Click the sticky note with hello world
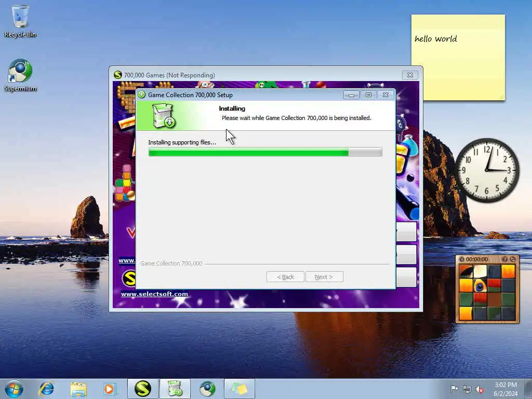Viewport: 532px width, 399px height. click(458, 57)
